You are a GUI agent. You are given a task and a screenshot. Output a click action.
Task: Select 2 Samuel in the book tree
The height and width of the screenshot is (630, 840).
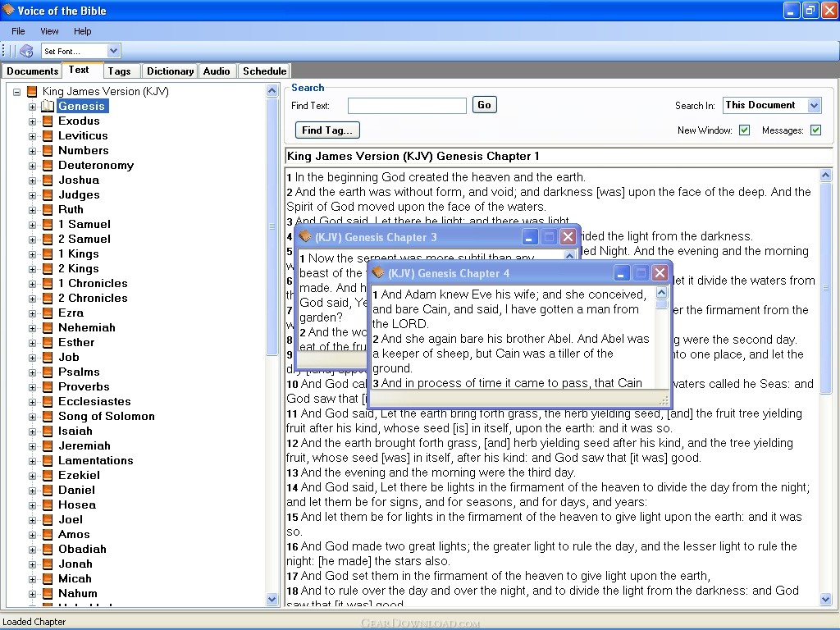pos(84,239)
